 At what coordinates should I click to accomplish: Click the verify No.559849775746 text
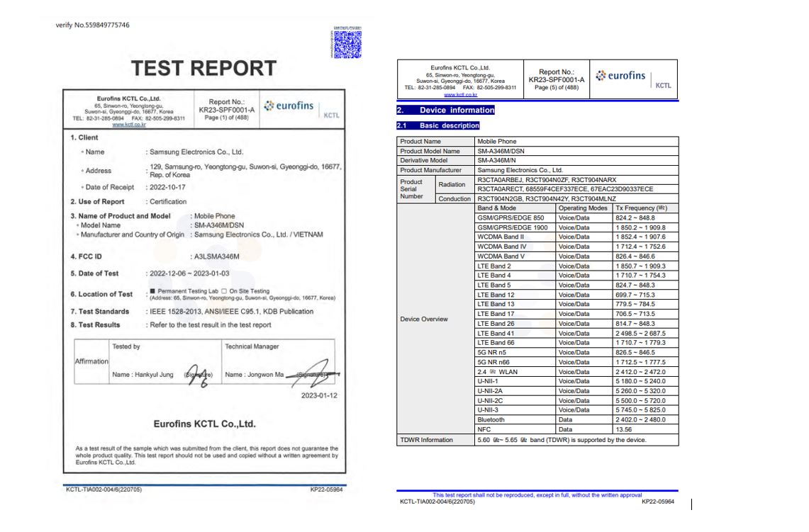tap(92, 25)
